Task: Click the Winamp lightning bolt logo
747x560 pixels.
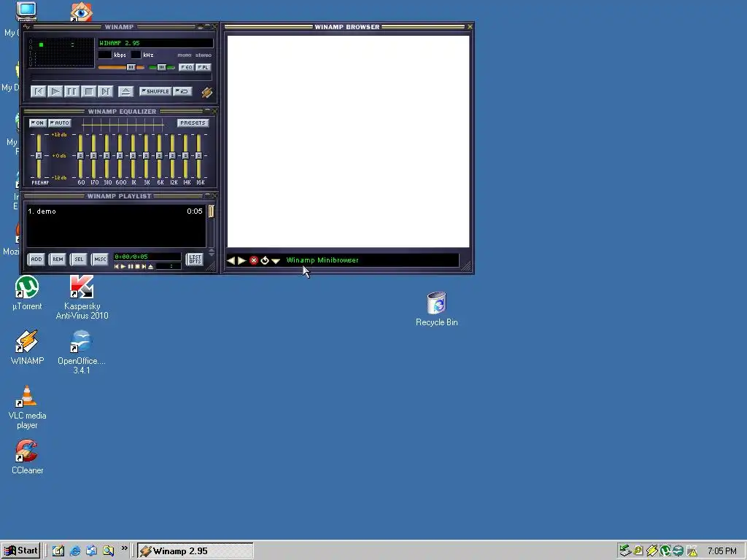Action: click(206, 93)
